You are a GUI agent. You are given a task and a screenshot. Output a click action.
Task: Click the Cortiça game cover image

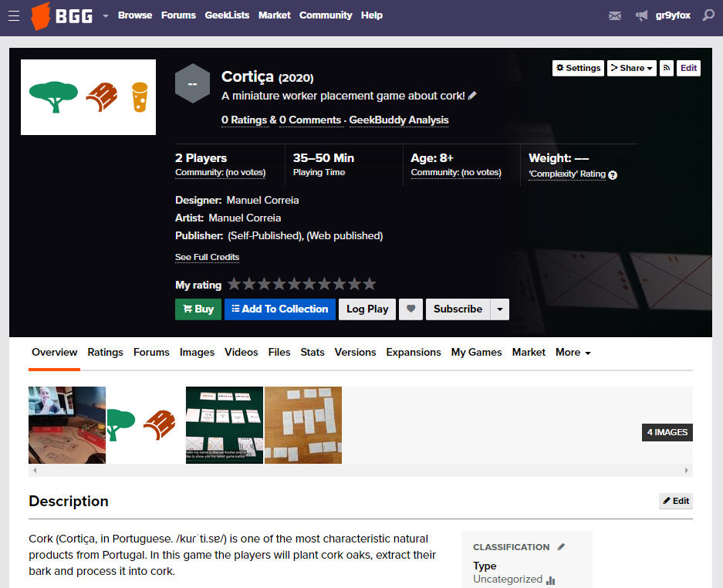[x=88, y=97]
